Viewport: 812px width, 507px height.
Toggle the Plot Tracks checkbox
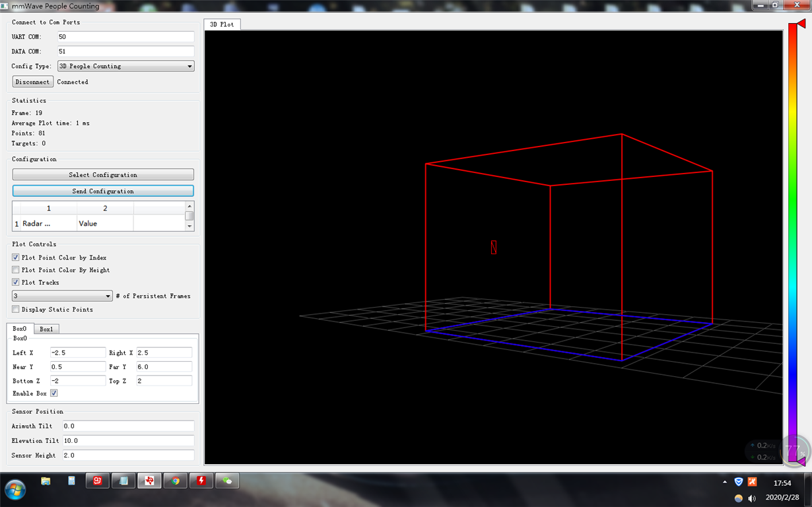pyautogui.click(x=16, y=283)
